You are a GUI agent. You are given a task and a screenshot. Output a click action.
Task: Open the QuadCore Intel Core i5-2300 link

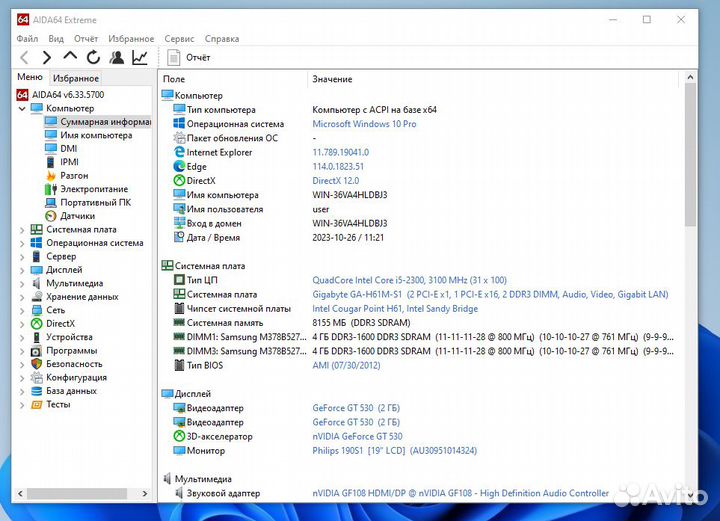tap(409, 280)
